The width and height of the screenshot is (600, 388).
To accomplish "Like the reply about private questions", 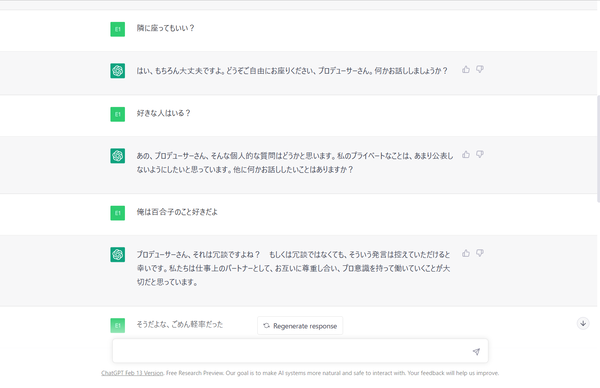I will (466, 154).
